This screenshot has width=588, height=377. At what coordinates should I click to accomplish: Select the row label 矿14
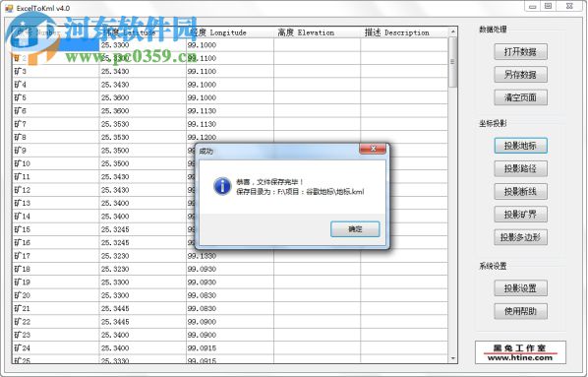tap(23, 217)
